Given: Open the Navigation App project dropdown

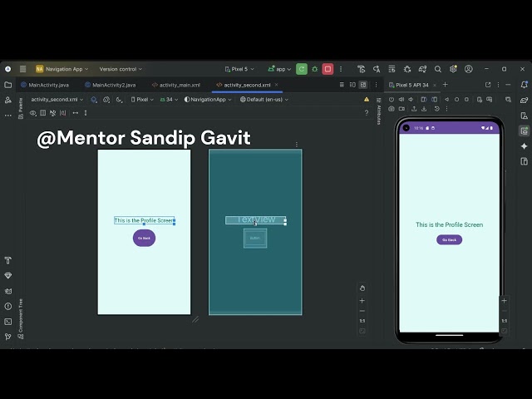Looking at the screenshot, I should (62, 69).
